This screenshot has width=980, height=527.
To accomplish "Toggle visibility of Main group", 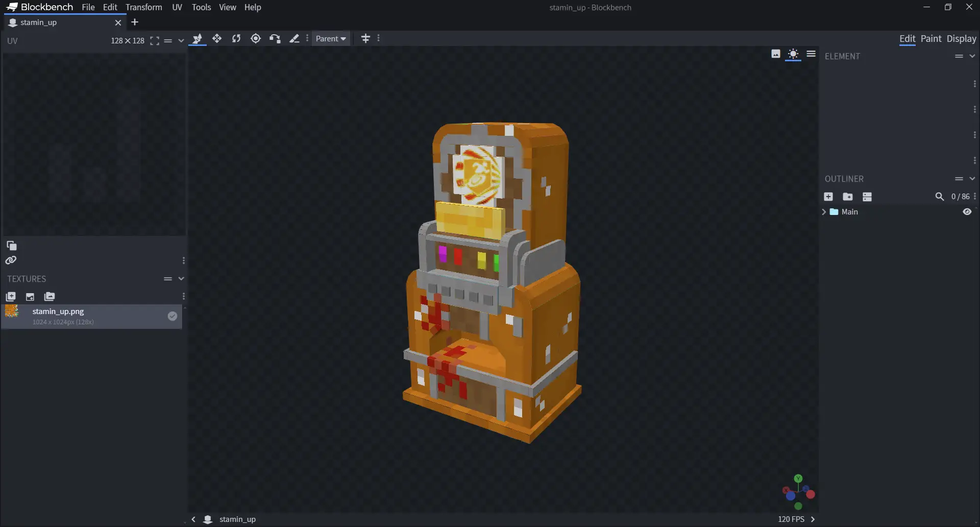I will click(x=967, y=212).
